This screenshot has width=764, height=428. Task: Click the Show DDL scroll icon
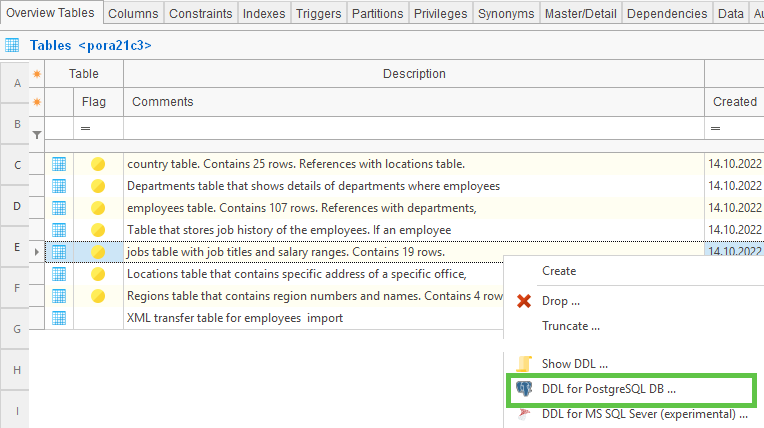[524, 364]
